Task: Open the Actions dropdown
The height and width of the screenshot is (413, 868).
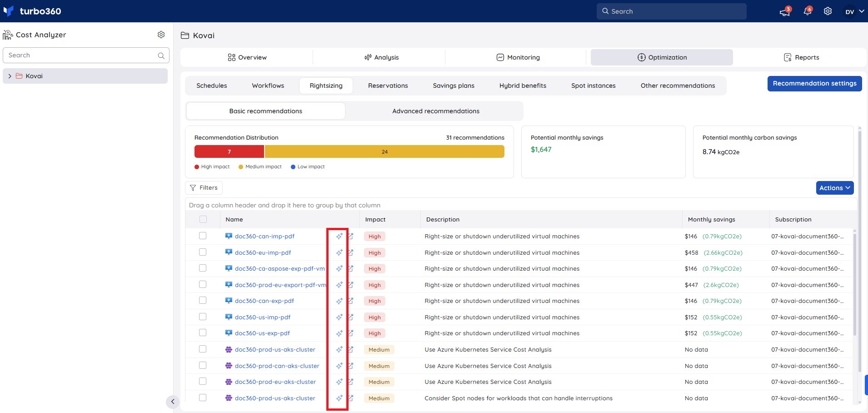Action: click(x=835, y=188)
